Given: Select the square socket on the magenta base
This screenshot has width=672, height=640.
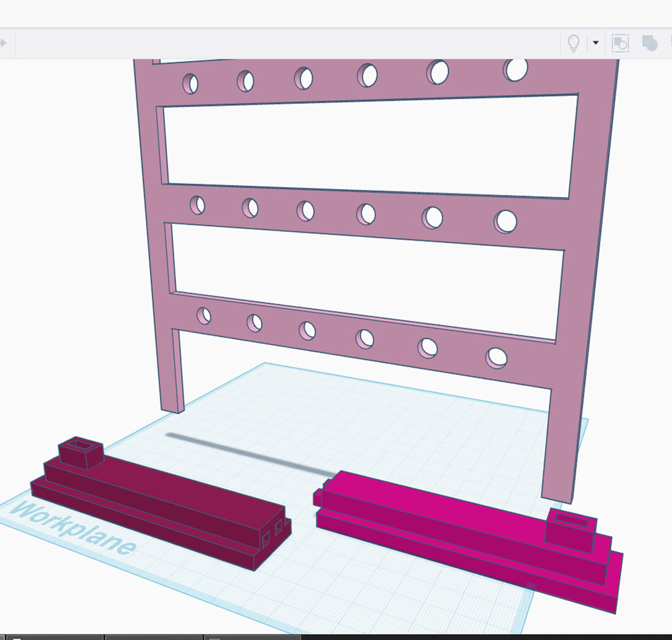Looking at the screenshot, I should (x=571, y=527).
